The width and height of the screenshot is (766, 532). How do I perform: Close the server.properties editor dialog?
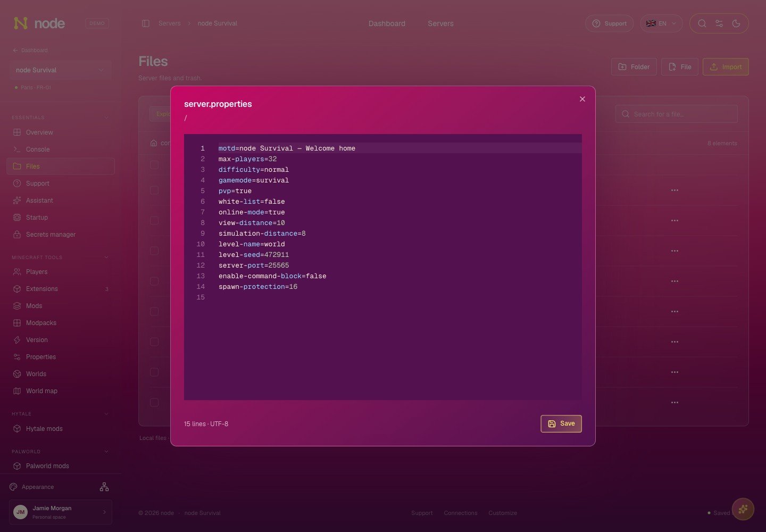[582, 99]
